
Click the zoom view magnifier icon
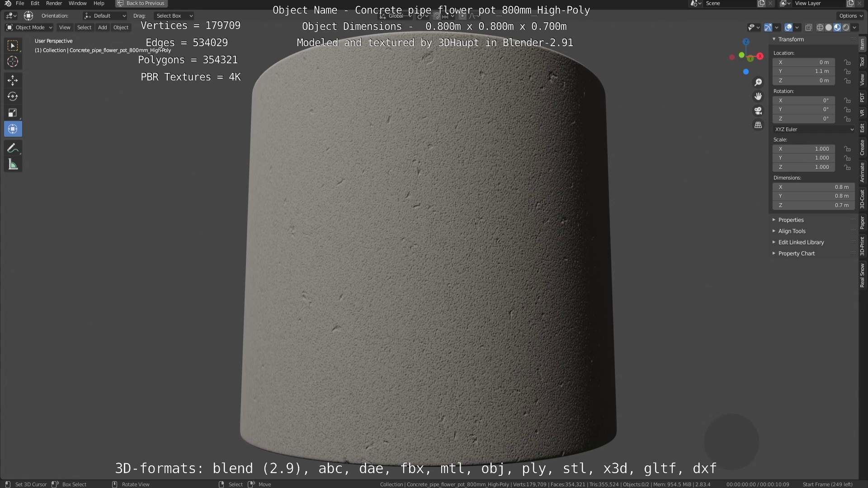point(758,82)
